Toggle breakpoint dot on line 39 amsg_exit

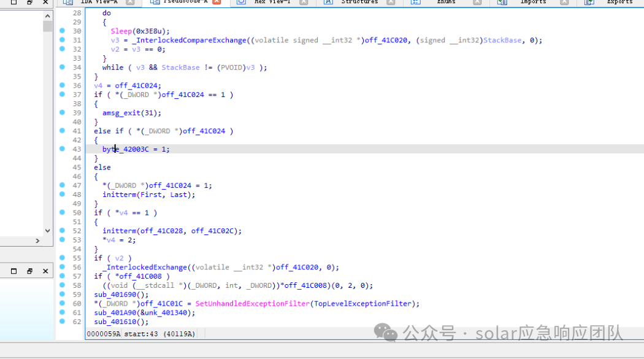pyautogui.click(x=62, y=112)
